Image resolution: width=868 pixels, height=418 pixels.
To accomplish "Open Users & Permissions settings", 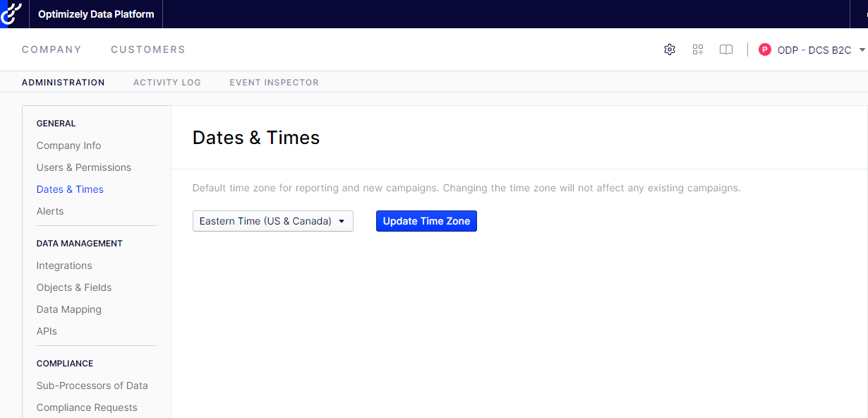I will click(x=84, y=167).
